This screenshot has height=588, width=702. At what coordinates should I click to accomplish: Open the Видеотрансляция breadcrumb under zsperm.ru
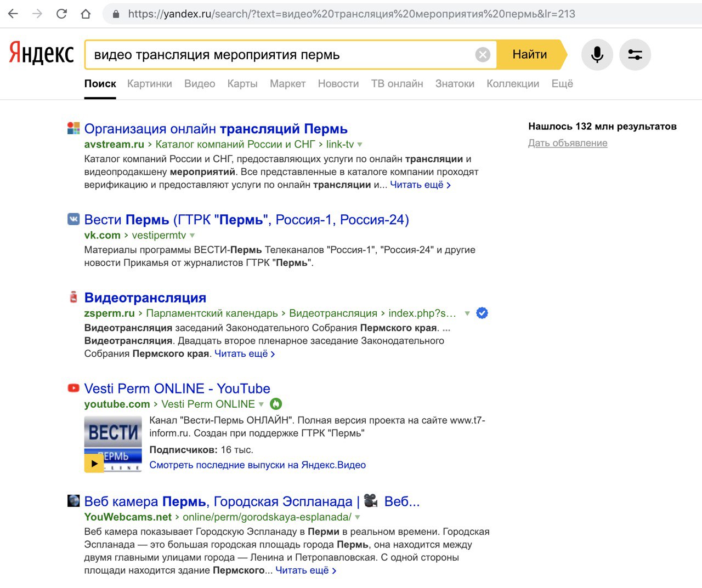tap(333, 313)
